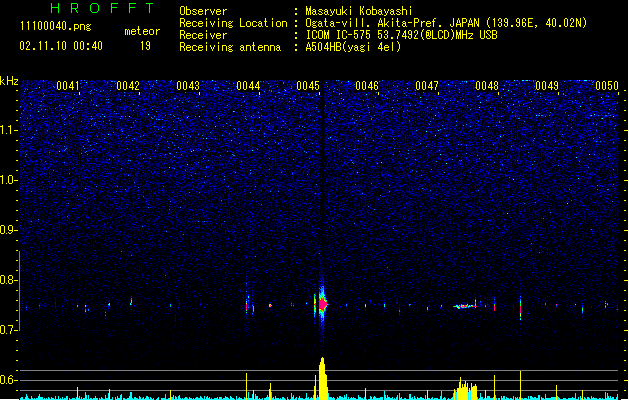The width and height of the screenshot is (629, 400).
Task: Click time marker 0042
Action: [128, 86]
